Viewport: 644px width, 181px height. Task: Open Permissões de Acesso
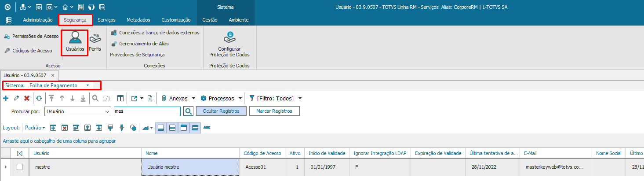click(x=31, y=36)
